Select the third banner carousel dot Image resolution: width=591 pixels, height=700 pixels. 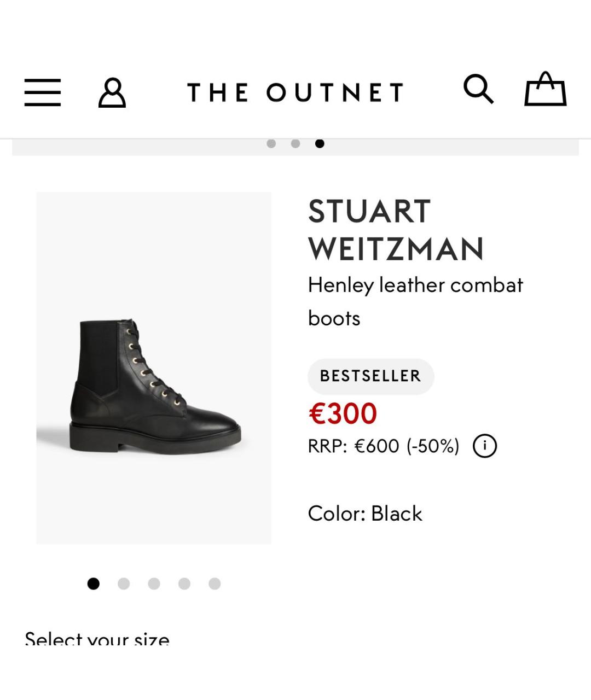pos(320,144)
